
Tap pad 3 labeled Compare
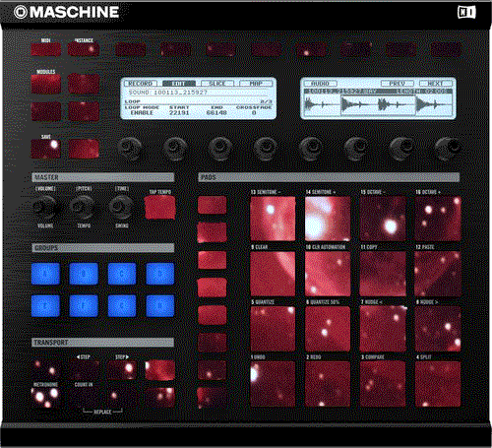[x=383, y=384]
